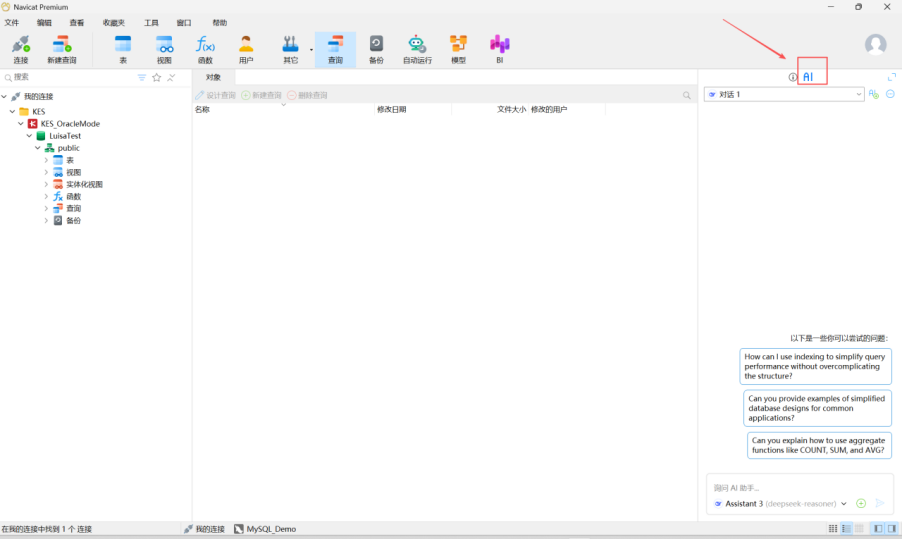
Task: Click 新建查询 button above object list
Action: tap(261, 95)
